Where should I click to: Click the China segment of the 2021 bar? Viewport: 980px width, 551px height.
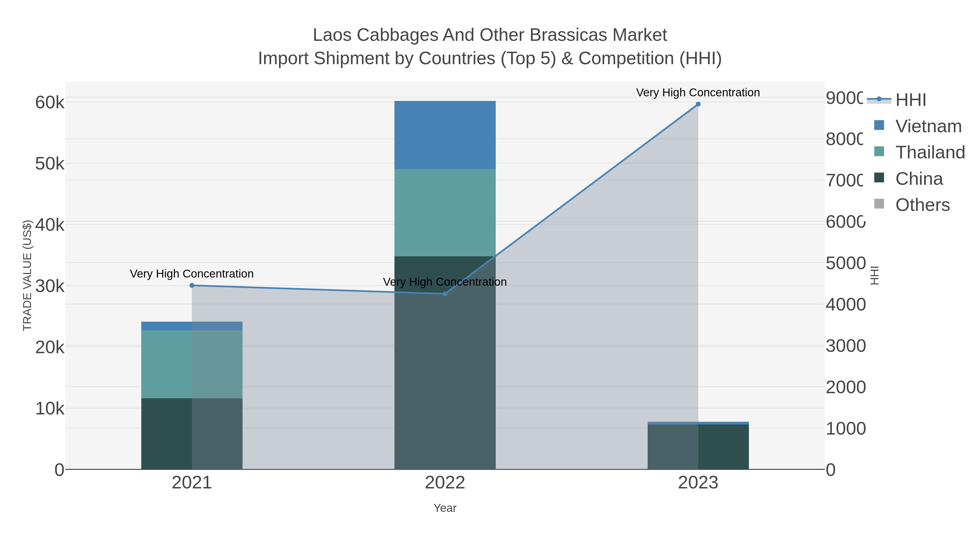[192, 434]
